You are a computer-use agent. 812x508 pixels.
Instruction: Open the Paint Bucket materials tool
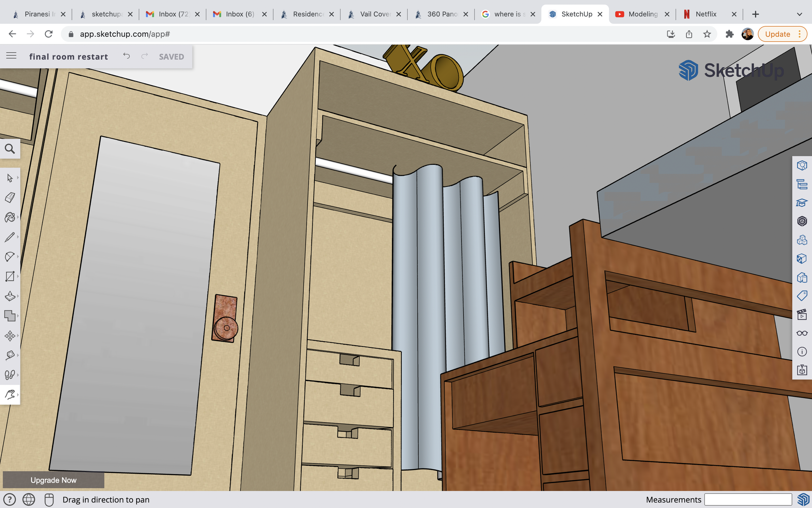10,217
